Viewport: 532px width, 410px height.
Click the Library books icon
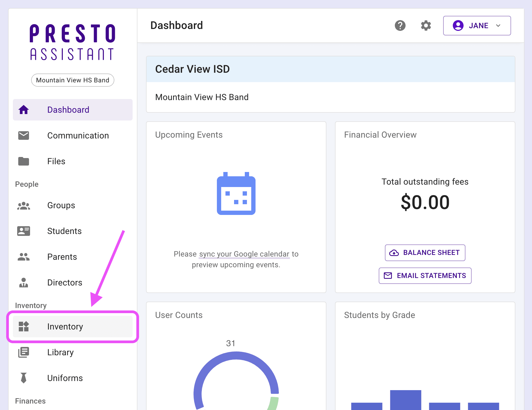[24, 352]
